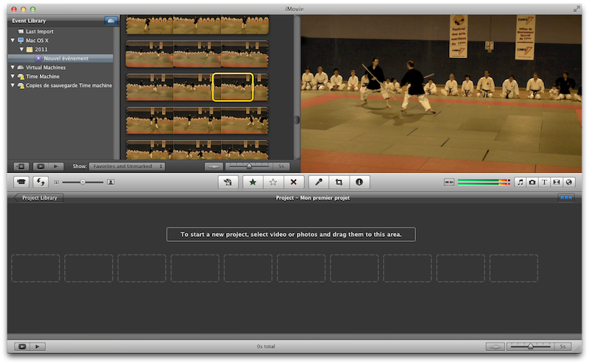Play selected event full screen
This screenshot has width=589, height=364.
(40, 166)
